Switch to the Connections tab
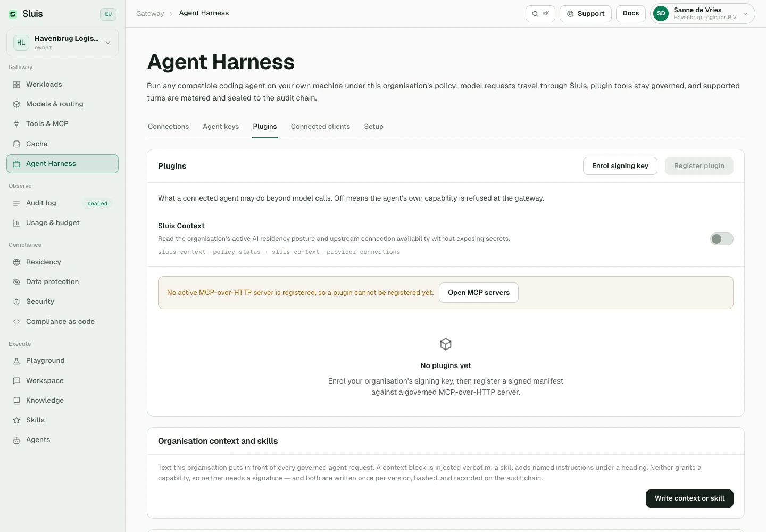Image resolution: width=766 pixels, height=532 pixels. click(168, 127)
